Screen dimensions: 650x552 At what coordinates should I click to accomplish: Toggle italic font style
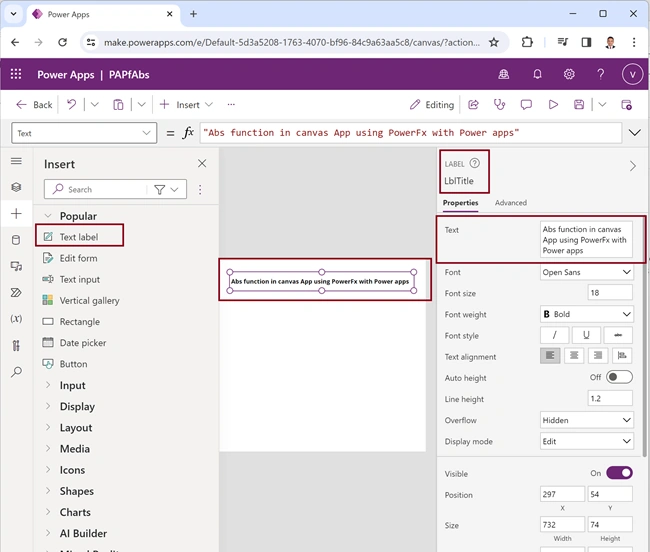pyautogui.click(x=554, y=335)
